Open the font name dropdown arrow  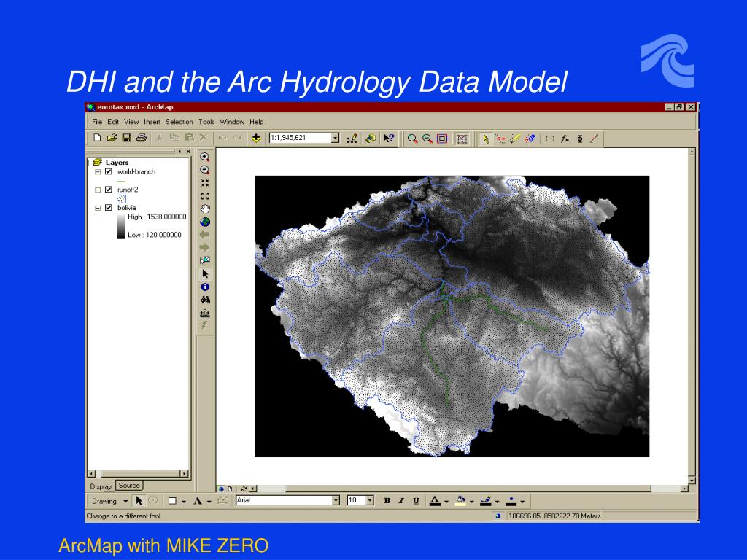point(336,500)
